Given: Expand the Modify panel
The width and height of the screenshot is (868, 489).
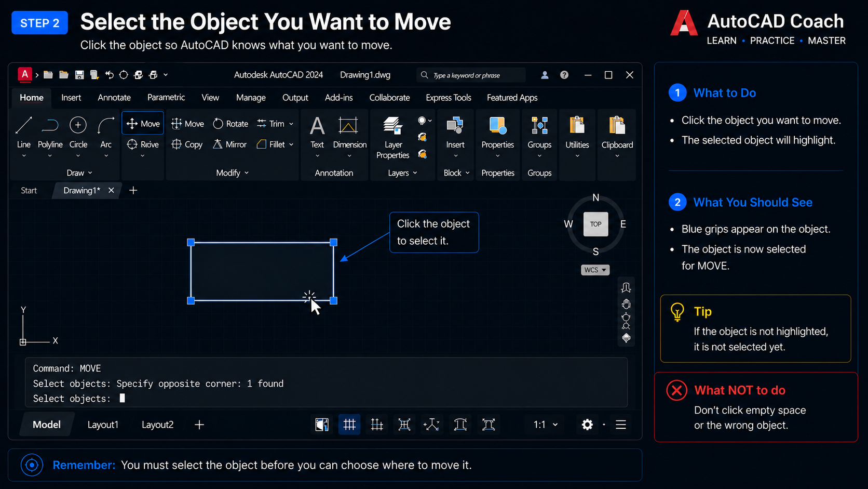Looking at the screenshot, I should click(233, 173).
